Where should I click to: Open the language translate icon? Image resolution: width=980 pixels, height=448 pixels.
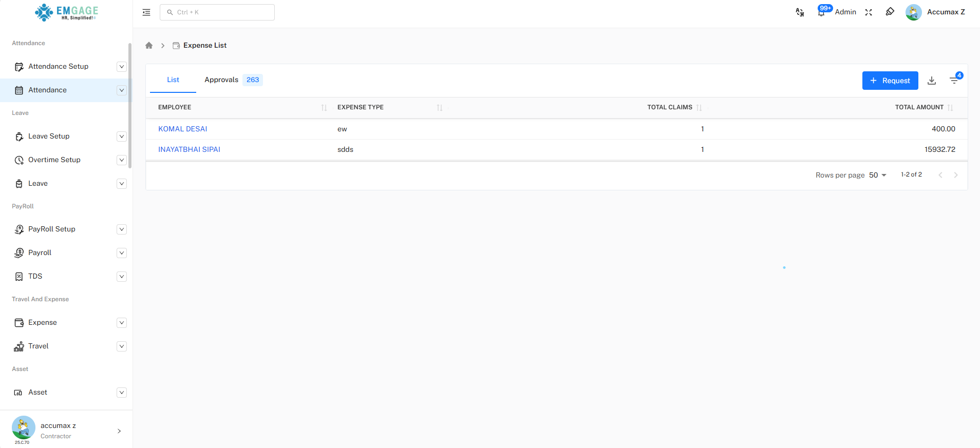(800, 12)
